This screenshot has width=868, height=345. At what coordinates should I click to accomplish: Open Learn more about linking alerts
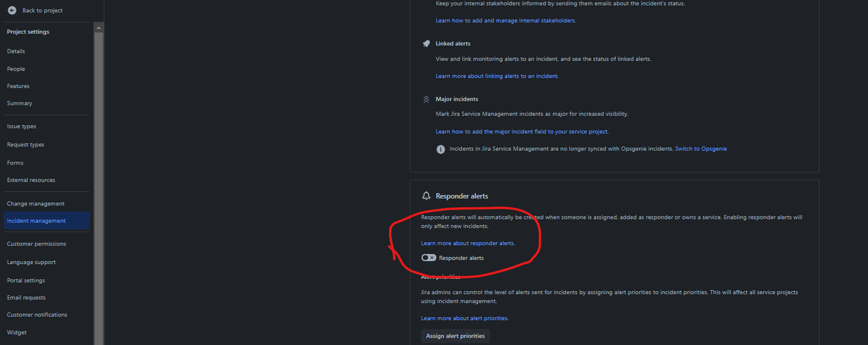point(496,76)
